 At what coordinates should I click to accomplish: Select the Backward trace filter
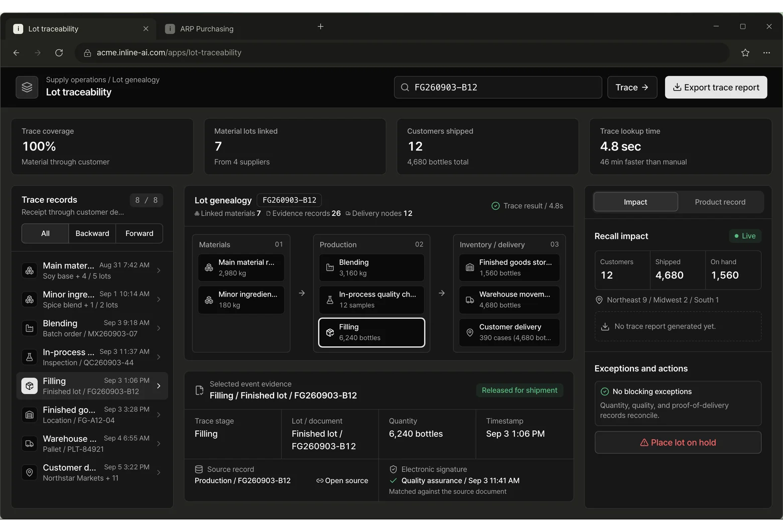tap(92, 233)
